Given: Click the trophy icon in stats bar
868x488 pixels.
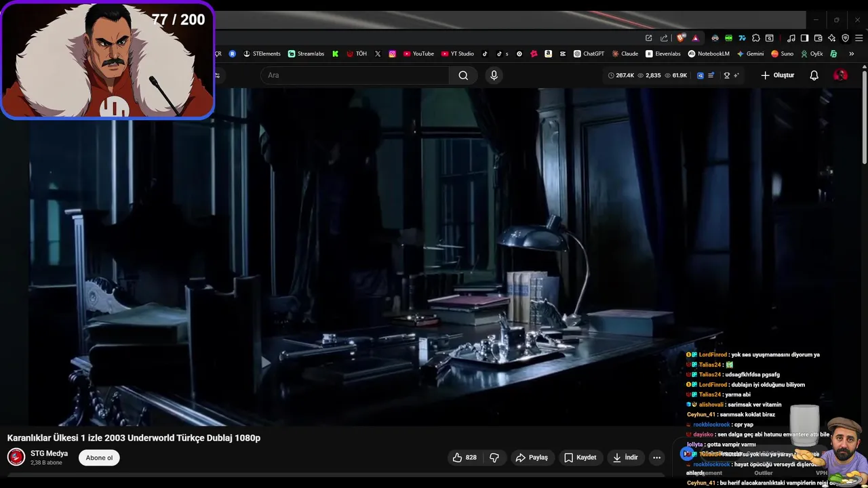Looking at the screenshot, I should click(727, 75).
